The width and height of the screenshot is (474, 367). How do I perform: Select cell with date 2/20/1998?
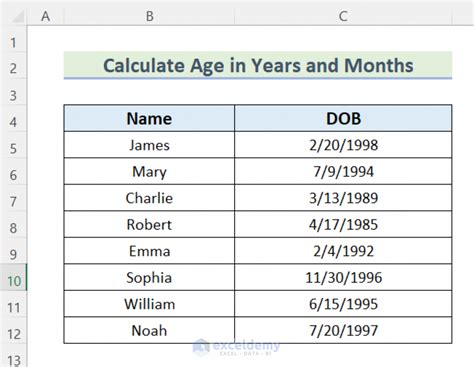pos(343,145)
